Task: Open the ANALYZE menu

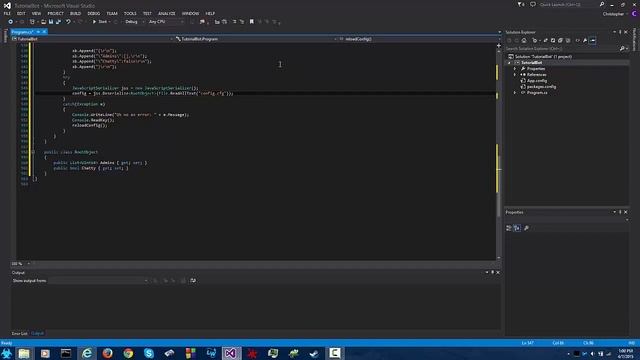Action: click(x=167, y=13)
